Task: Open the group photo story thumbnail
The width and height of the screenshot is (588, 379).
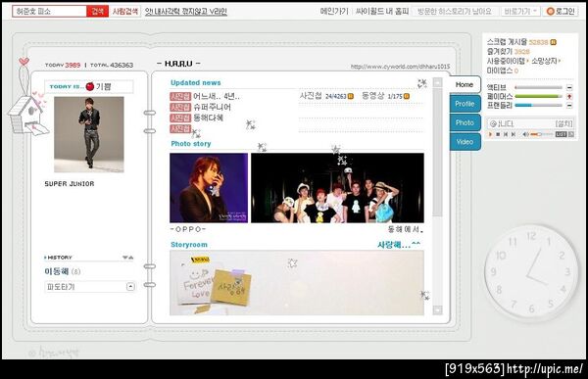Action: click(x=337, y=188)
